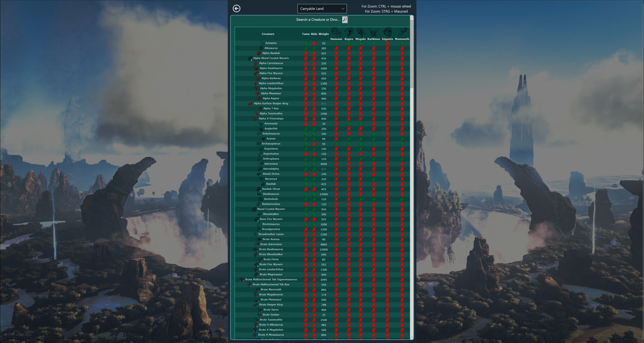Screen dimensions: 644x343
Task: Click the Alpha Basilisk creature icon
Action: tap(259, 53)
